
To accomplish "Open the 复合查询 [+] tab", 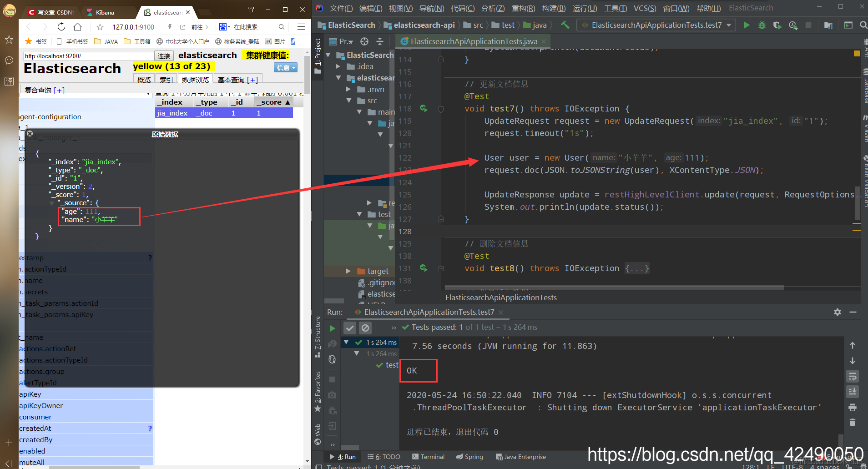I will coord(44,90).
